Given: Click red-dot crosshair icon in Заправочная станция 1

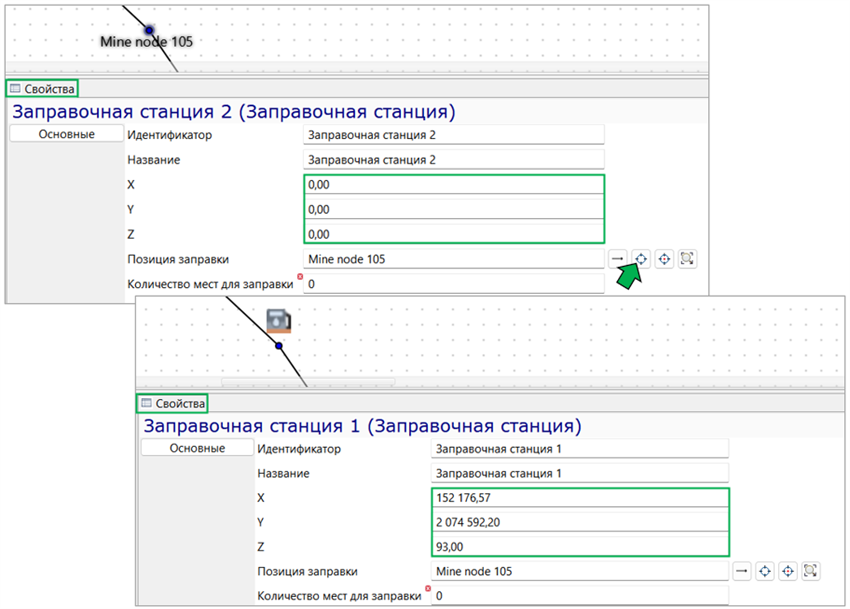Looking at the screenshot, I should click(788, 570).
